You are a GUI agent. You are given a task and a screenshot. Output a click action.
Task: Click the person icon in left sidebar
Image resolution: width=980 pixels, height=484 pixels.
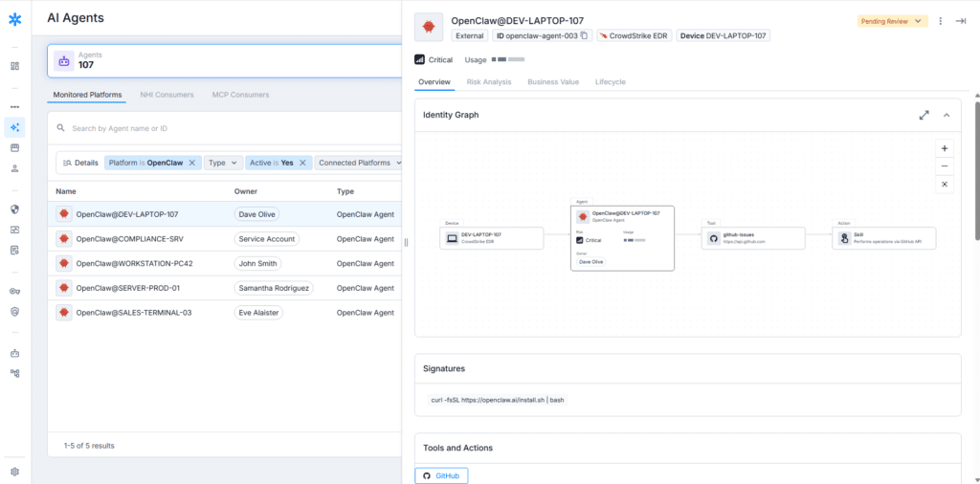15,168
